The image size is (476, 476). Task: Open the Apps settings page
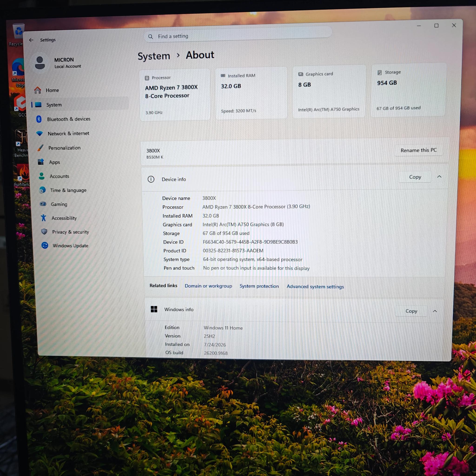82,162
